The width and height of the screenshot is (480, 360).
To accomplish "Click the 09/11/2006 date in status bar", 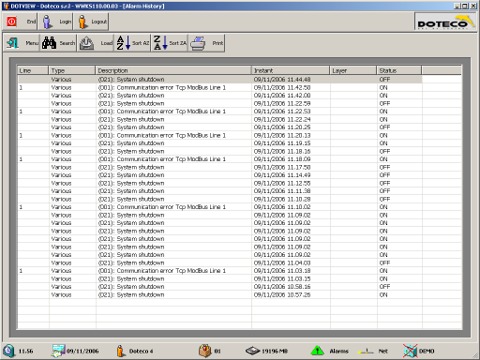I will pos(83,351).
